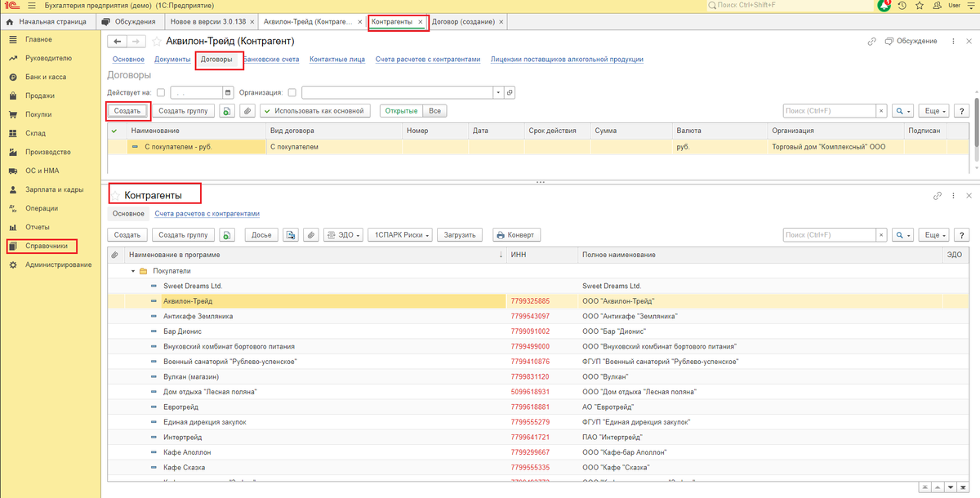Click the paperclip column header in the Контрагенты table

click(x=115, y=255)
